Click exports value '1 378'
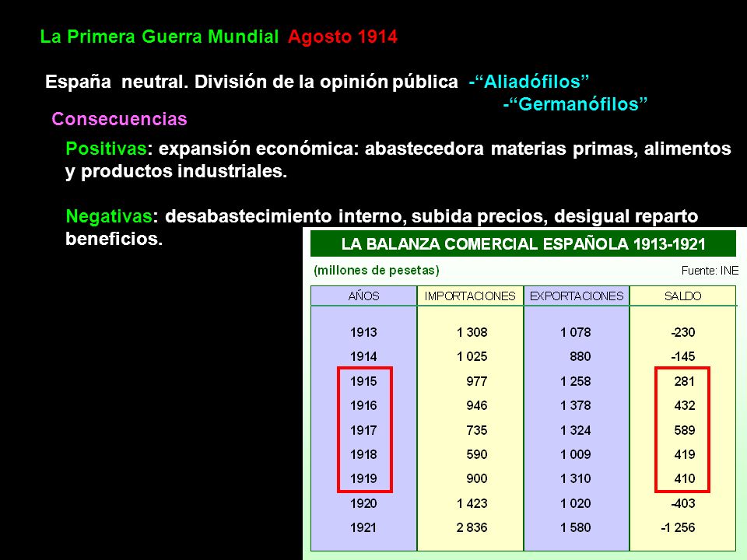 click(x=576, y=405)
